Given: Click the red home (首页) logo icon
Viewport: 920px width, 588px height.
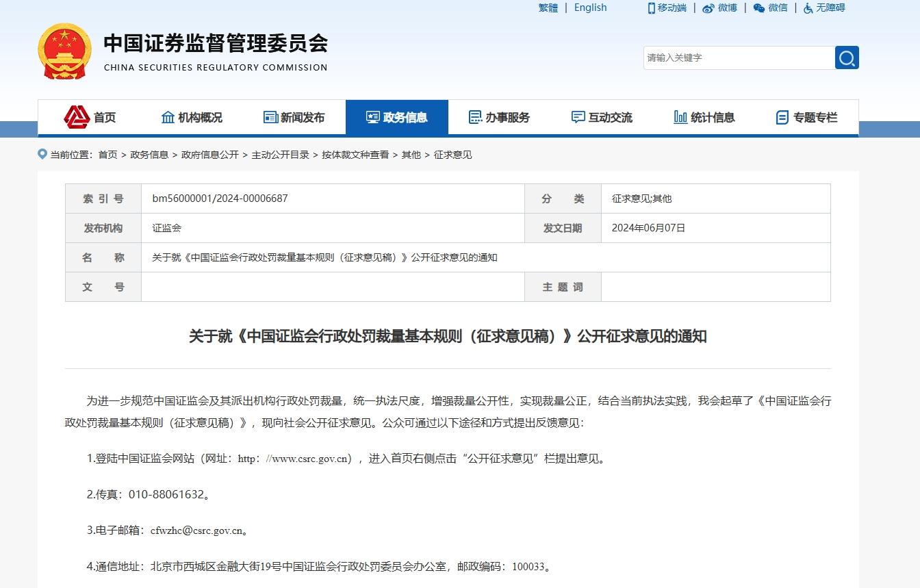Looking at the screenshot, I should pos(77,117).
